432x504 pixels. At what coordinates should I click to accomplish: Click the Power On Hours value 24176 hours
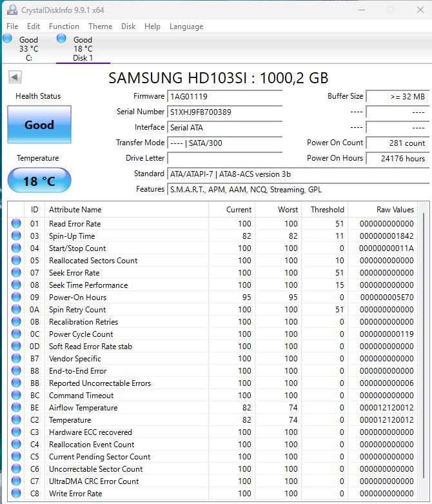coord(398,158)
